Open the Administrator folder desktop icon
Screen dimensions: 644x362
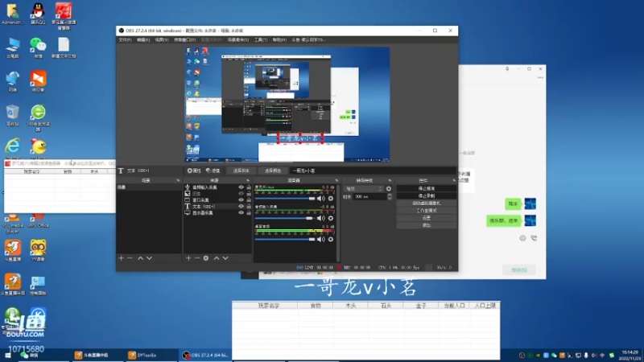13,14
